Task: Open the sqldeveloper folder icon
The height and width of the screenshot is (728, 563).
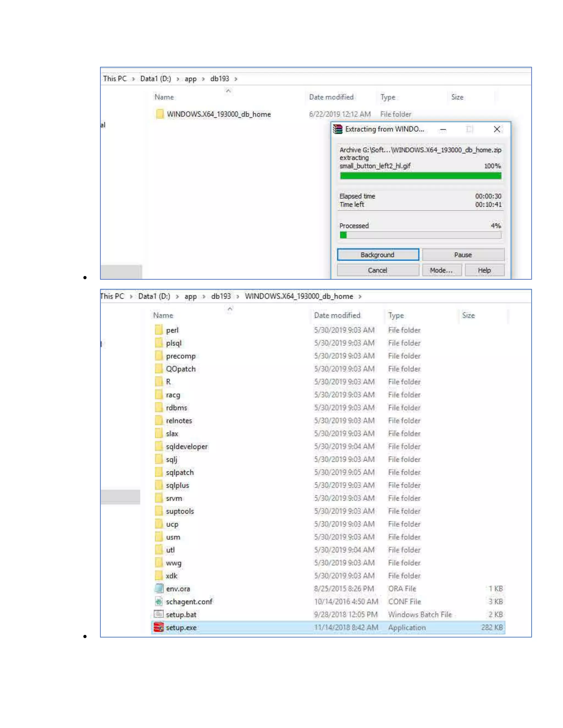Action: pyautogui.click(x=159, y=446)
